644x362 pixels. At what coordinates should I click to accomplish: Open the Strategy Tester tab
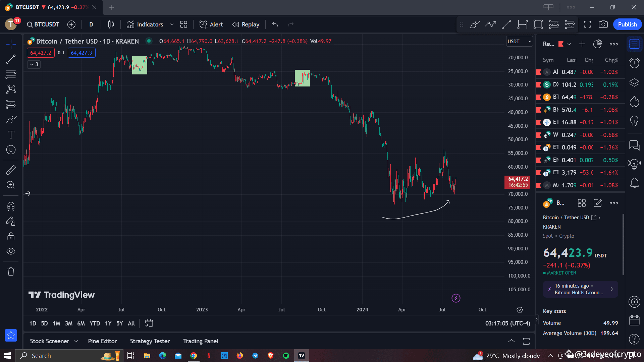(150, 341)
